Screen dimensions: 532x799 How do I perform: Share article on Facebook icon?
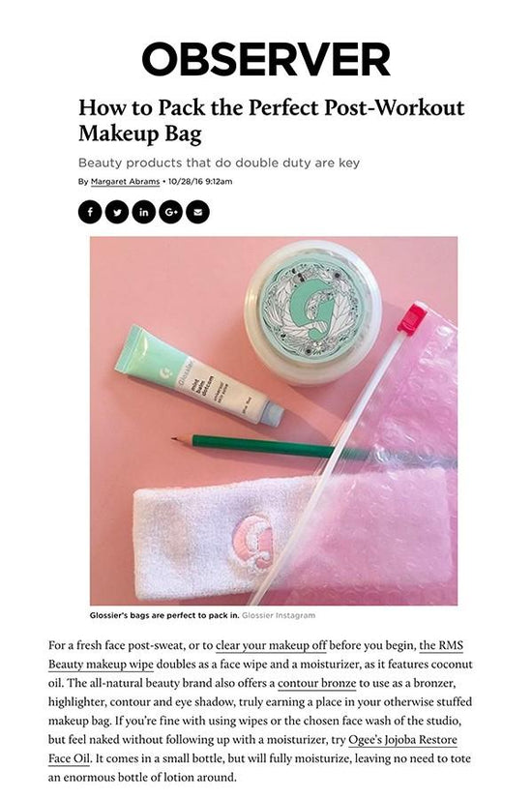(90, 212)
